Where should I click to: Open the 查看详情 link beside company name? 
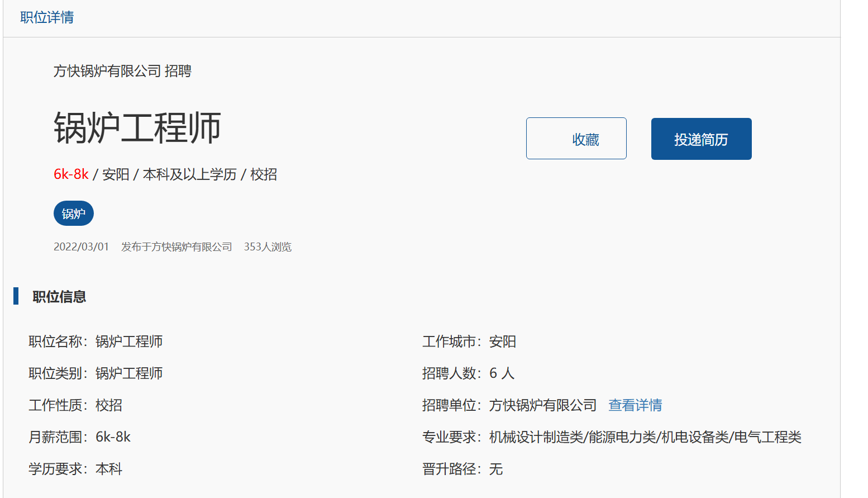(x=635, y=405)
